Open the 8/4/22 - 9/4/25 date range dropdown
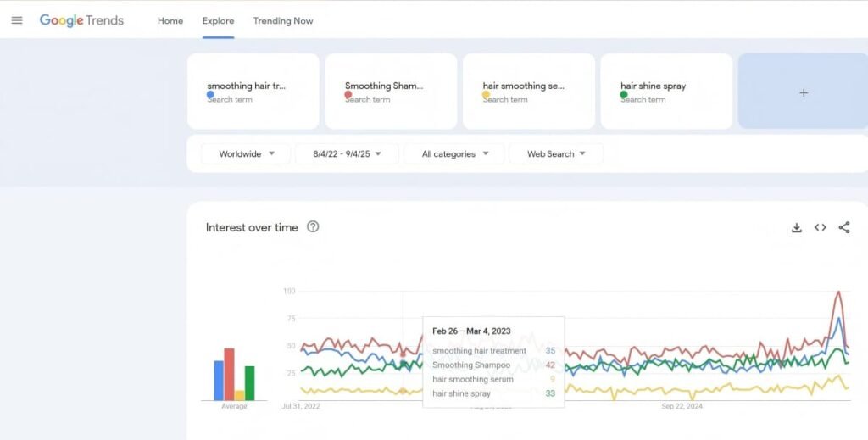Viewport: 868px width, 440px height. pyautogui.click(x=347, y=154)
